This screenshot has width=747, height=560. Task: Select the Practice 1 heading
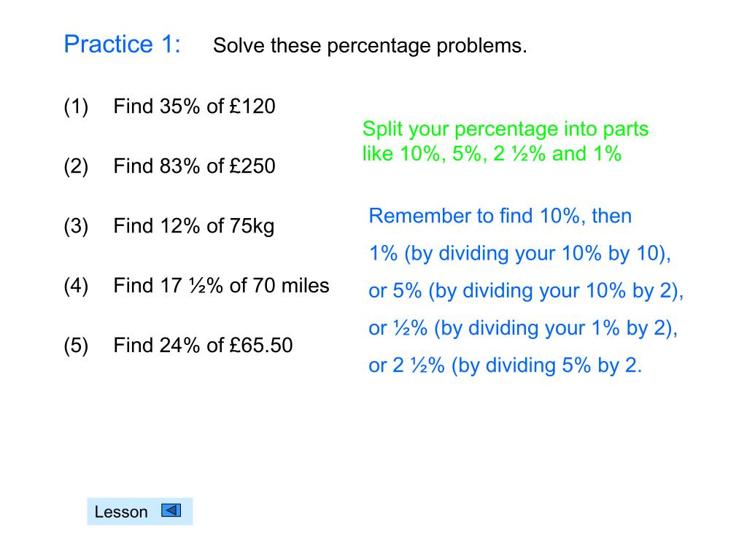[123, 44]
